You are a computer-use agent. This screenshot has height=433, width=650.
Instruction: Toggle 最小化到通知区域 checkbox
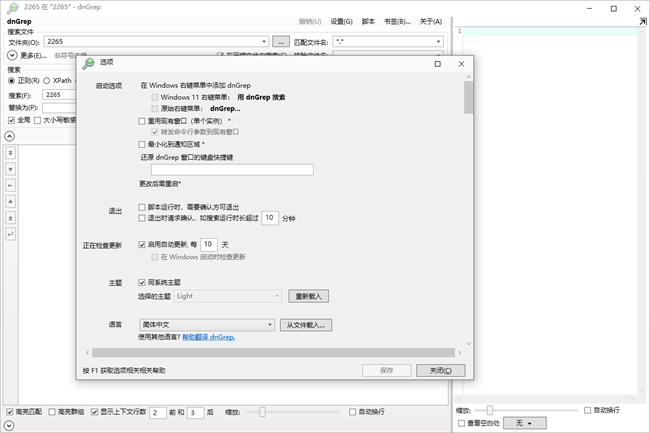pyautogui.click(x=142, y=144)
